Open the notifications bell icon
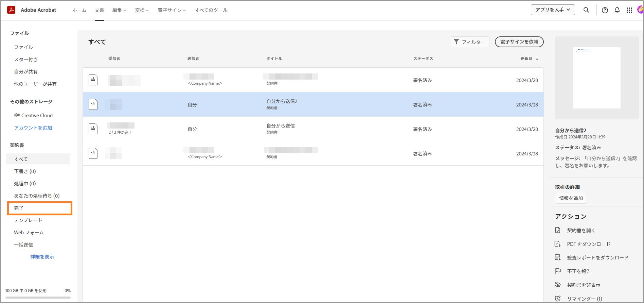 pyautogui.click(x=617, y=10)
